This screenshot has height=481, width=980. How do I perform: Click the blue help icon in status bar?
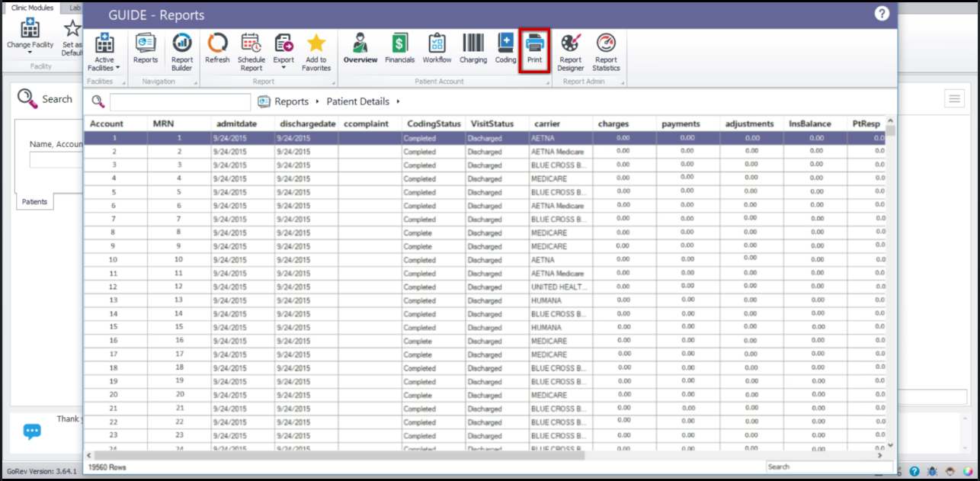(x=914, y=472)
